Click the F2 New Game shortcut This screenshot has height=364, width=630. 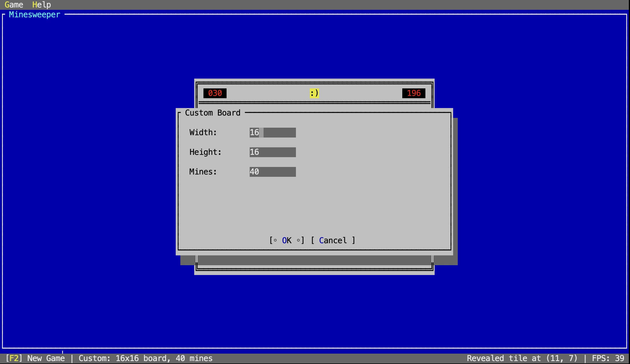(35, 359)
